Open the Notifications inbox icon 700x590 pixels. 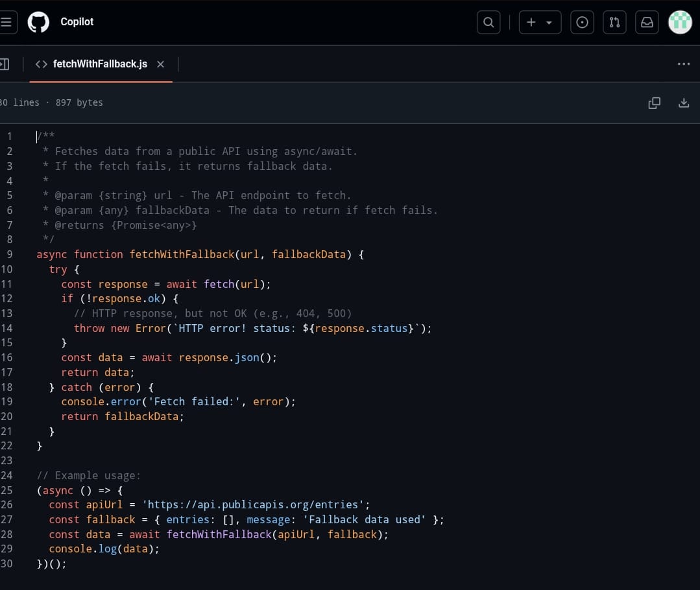point(647,22)
